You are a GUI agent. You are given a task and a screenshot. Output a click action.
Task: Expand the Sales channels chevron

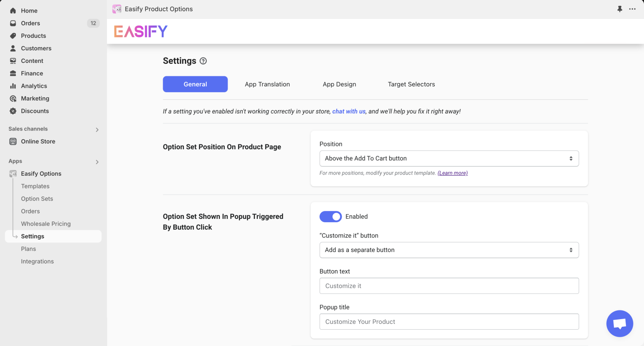tap(97, 130)
